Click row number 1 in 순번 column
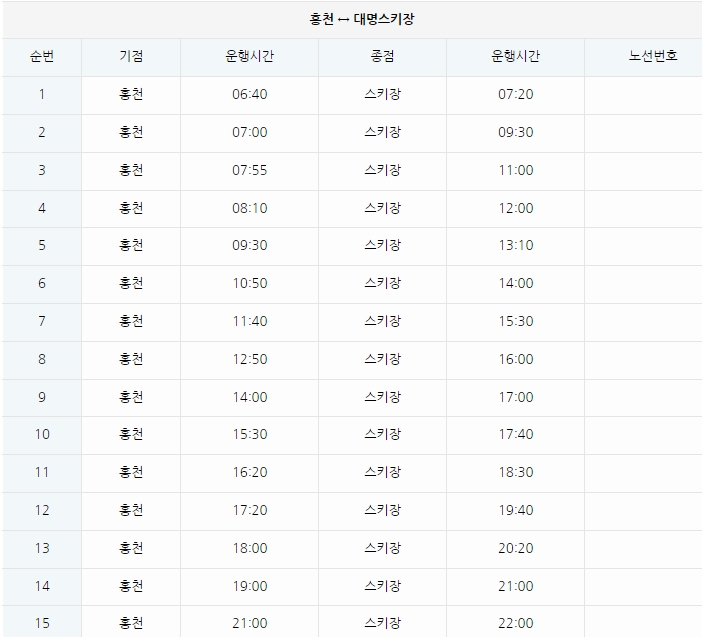 click(x=42, y=94)
